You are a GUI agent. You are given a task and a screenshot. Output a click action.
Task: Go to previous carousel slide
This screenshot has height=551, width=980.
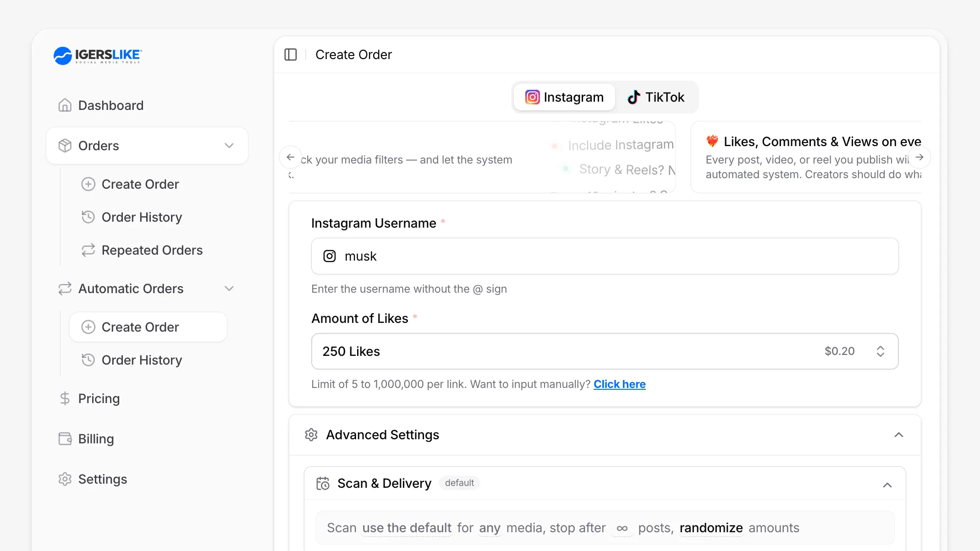291,157
